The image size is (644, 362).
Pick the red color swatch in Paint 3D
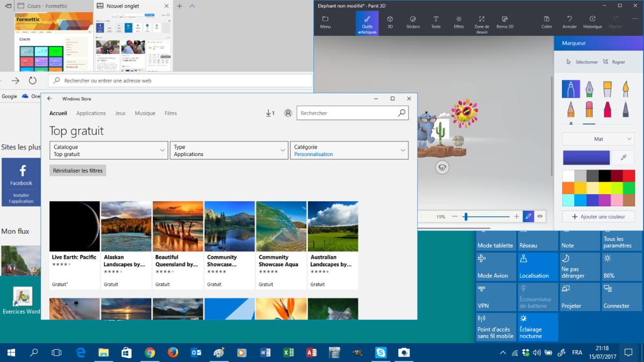click(x=628, y=176)
